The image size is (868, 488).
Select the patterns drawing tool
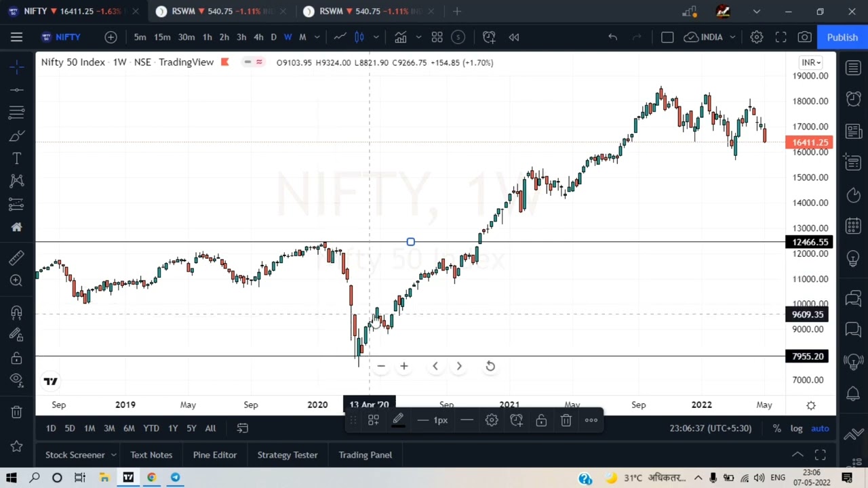(x=17, y=180)
